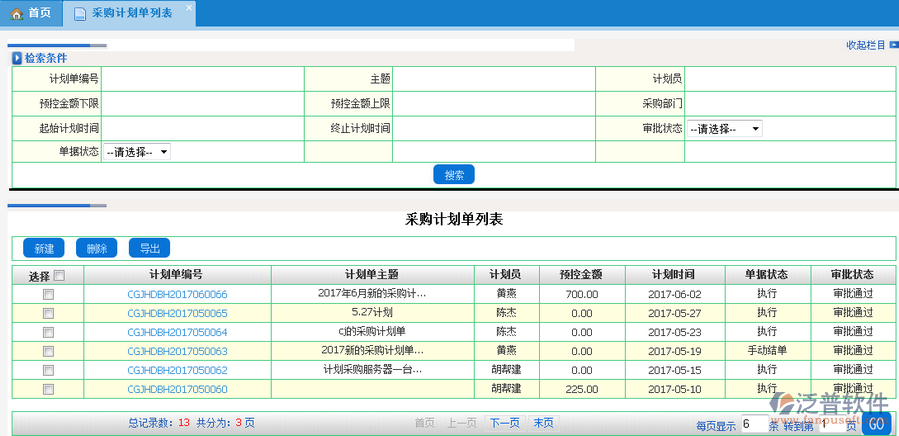Screen dimensions: 899x436
Task: Check the row for CGJHDBH2017060066
Action: (x=48, y=295)
